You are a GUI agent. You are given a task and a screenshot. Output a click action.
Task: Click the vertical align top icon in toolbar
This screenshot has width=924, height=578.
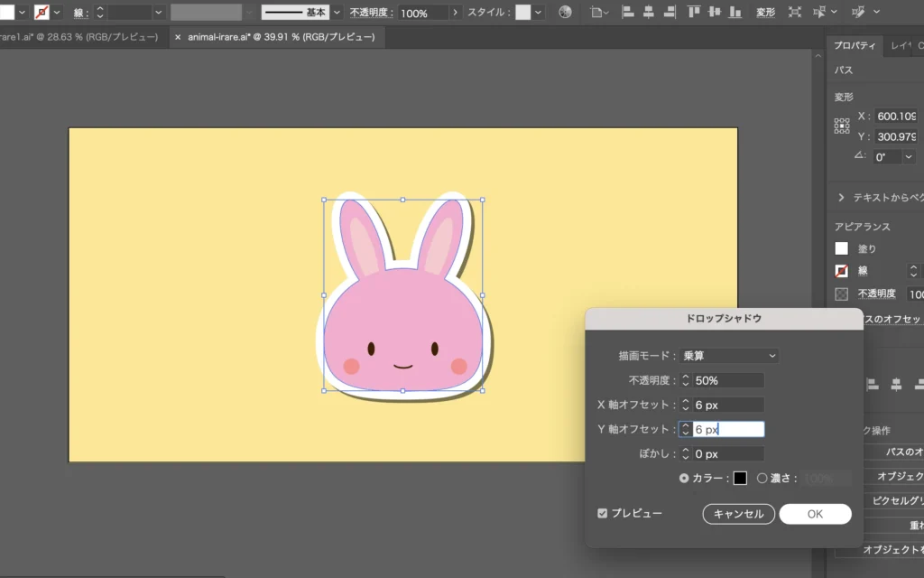coord(694,13)
